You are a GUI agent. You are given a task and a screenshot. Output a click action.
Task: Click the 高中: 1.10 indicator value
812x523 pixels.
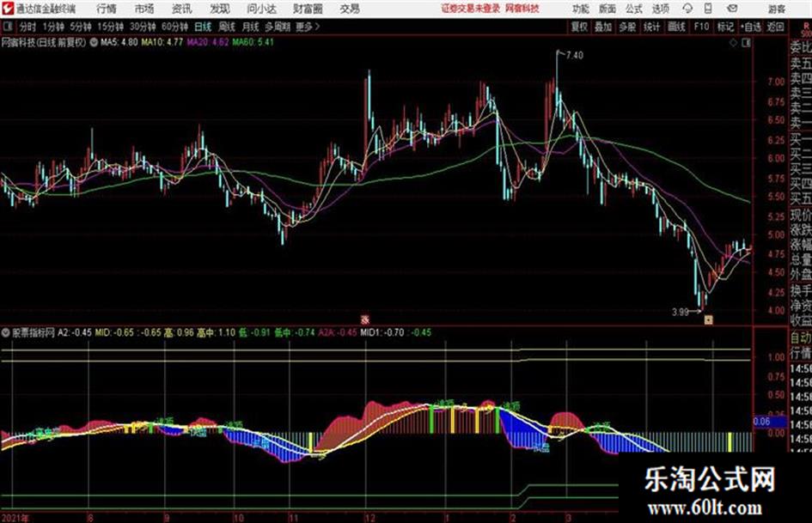(216, 332)
